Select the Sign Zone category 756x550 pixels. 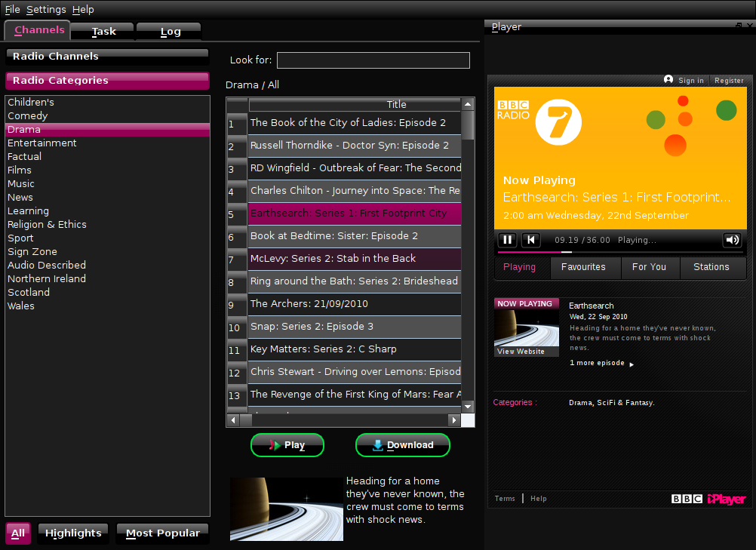click(x=108, y=252)
